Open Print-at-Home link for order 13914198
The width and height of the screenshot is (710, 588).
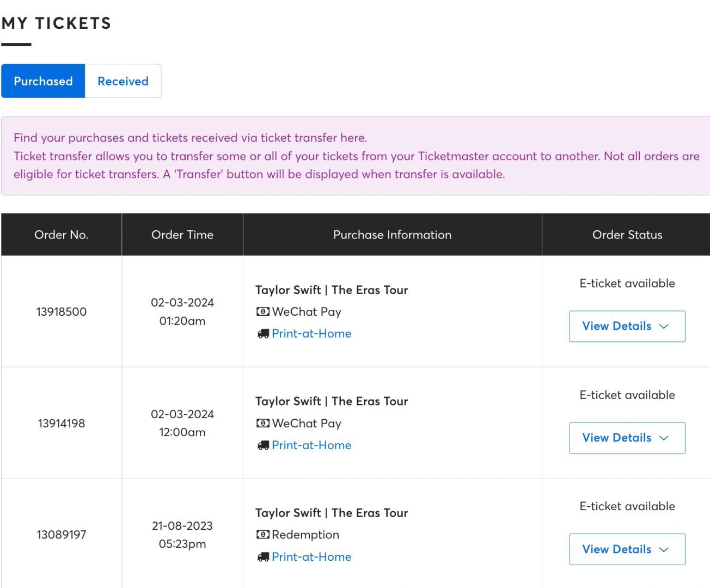coord(311,445)
